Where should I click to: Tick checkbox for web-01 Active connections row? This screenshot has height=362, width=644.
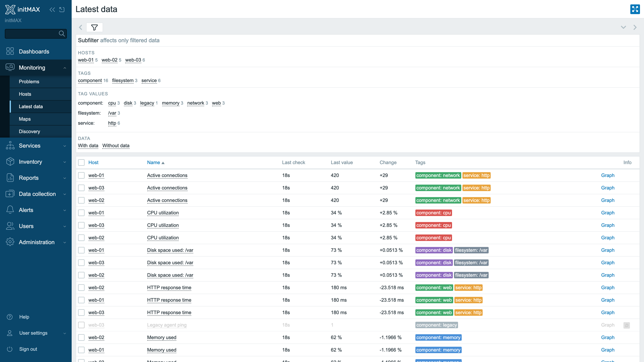tap(81, 175)
